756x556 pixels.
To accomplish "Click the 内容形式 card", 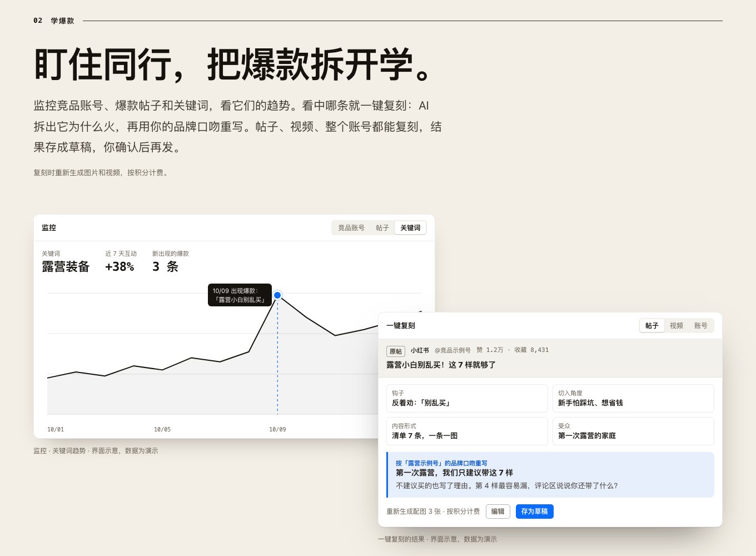I will point(467,431).
